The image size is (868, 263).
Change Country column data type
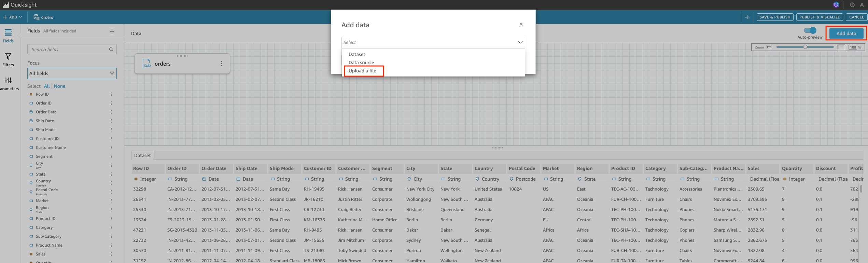tap(487, 179)
